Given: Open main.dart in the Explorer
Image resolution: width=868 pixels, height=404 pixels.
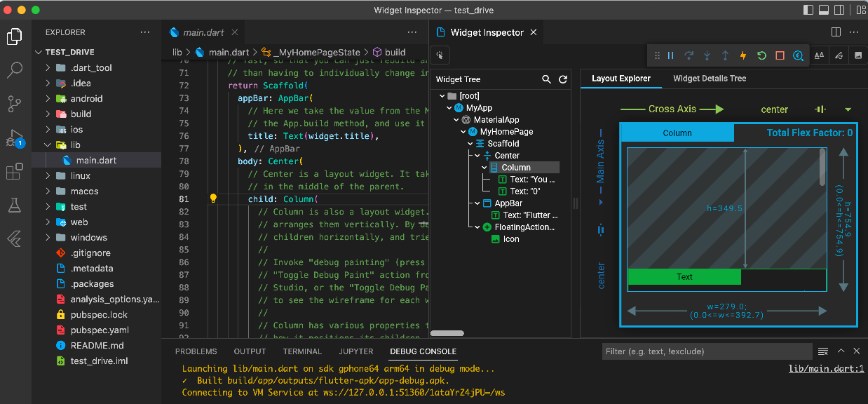Looking at the screenshot, I should click(x=96, y=161).
